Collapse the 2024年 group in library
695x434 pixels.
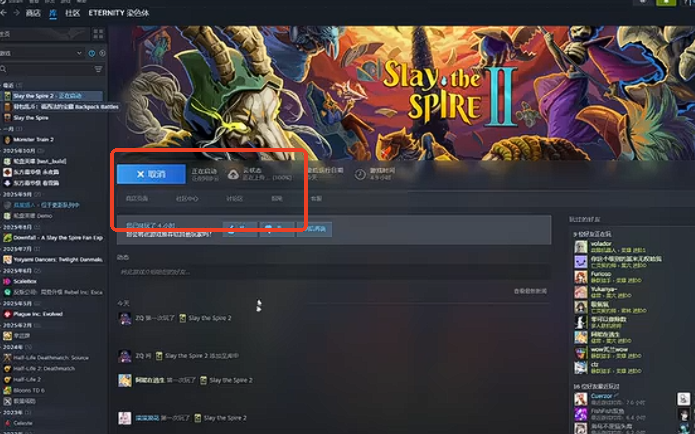click(x=14, y=347)
